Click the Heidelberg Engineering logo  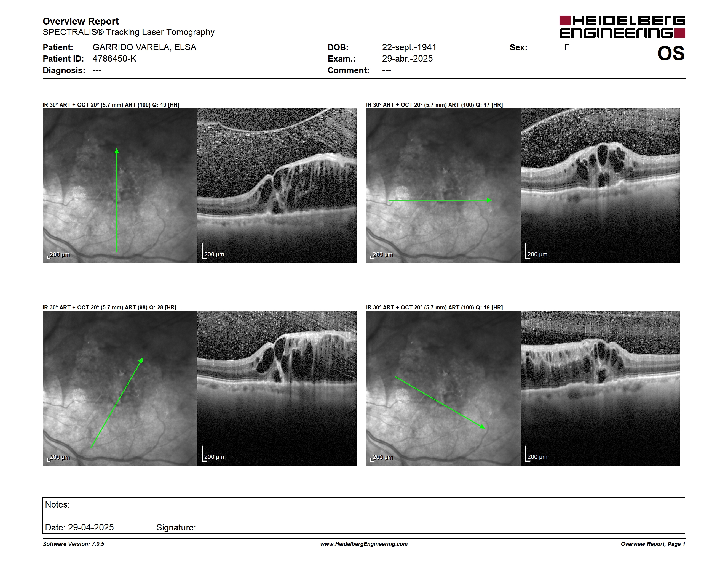[x=622, y=27]
